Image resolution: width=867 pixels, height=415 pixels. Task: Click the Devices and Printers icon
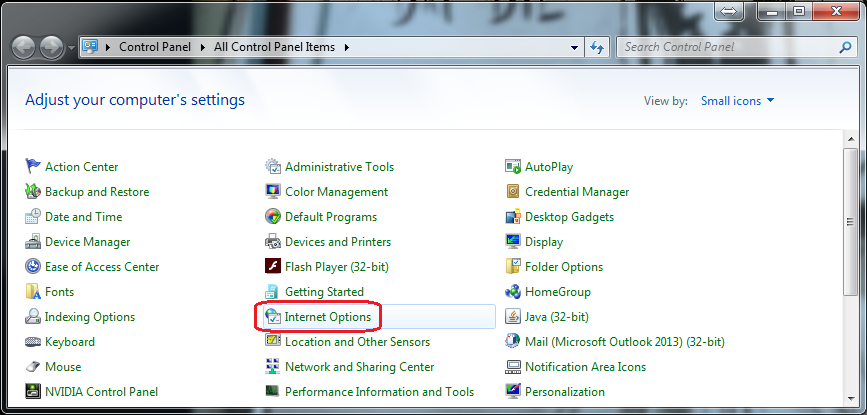pyautogui.click(x=273, y=242)
